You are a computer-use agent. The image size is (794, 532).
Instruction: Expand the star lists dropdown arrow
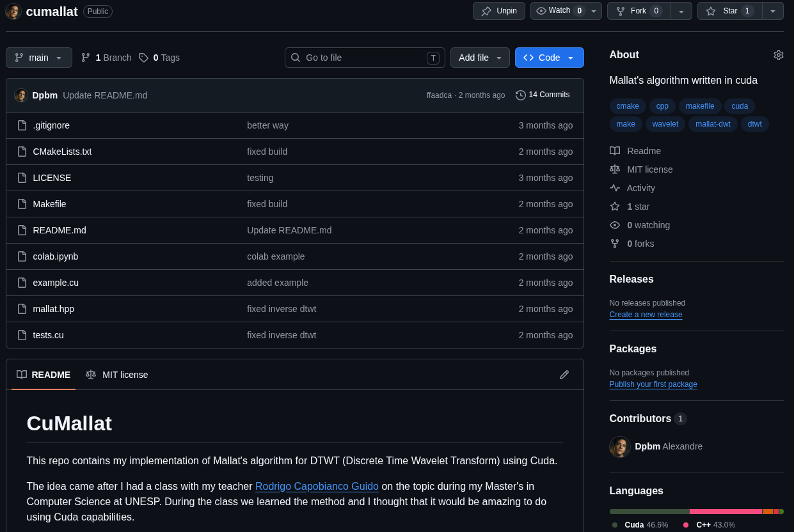point(773,11)
